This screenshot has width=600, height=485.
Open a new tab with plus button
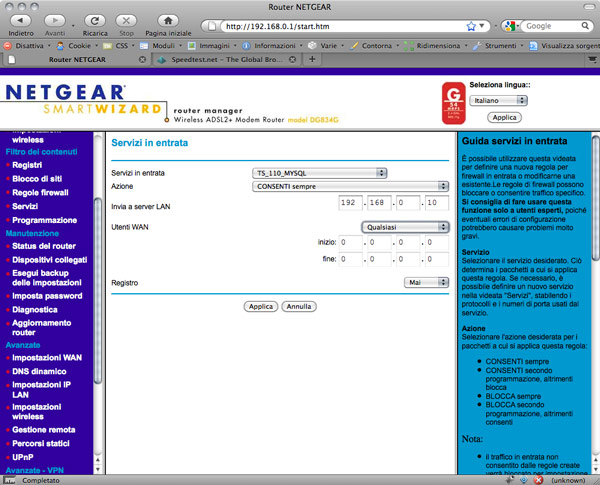[x=312, y=59]
